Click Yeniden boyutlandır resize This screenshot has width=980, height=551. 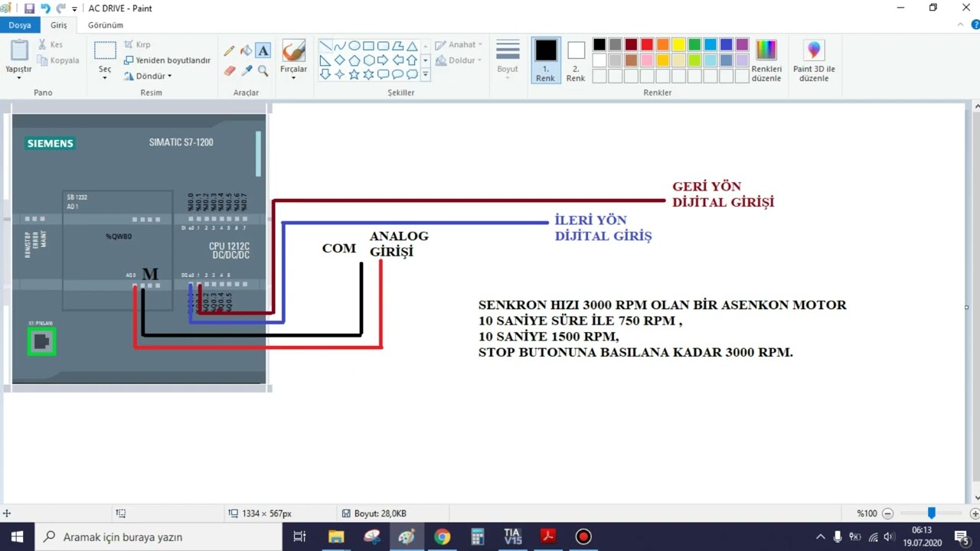pos(167,60)
